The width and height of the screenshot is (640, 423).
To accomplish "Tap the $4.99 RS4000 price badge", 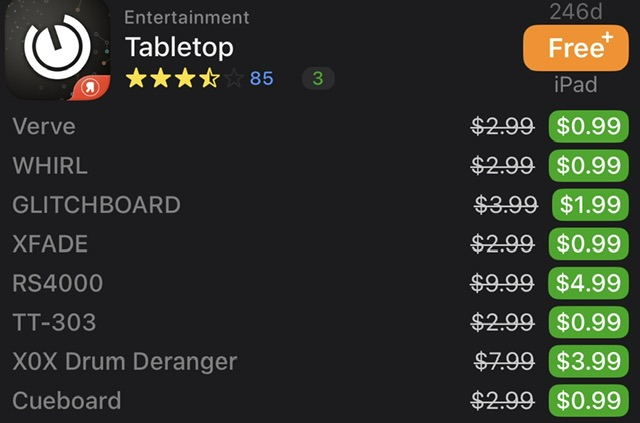I will click(590, 283).
